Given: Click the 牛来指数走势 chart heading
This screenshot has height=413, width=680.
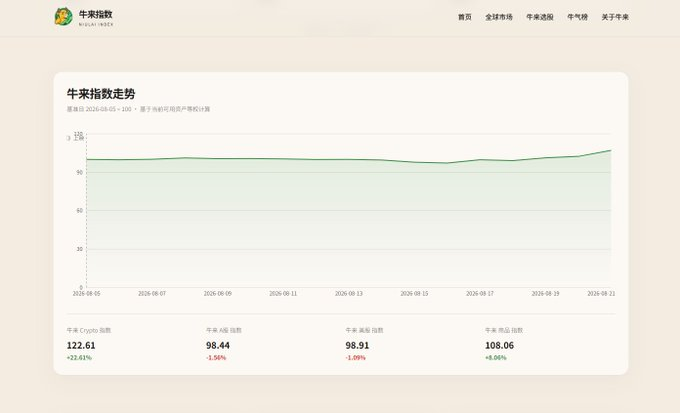Looking at the screenshot, I should (101, 94).
